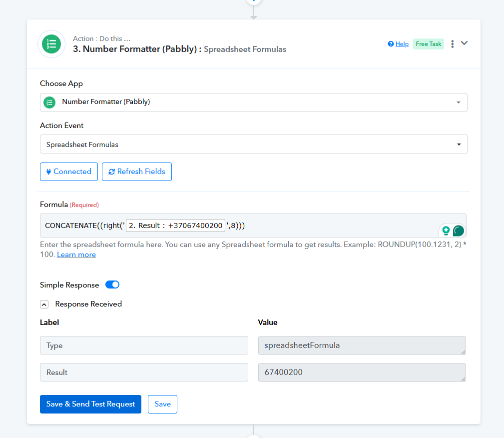Click Save & Send Test Request button
The image size is (504, 438).
click(x=90, y=404)
